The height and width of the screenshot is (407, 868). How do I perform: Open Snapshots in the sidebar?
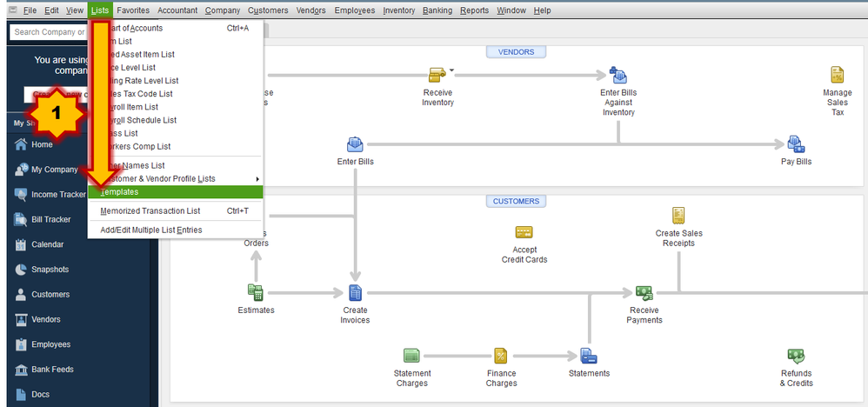pos(50,269)
